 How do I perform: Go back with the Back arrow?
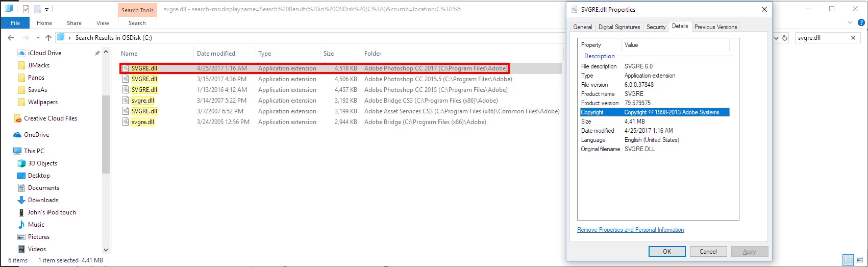pyautogui.click(x=11, y=38)
